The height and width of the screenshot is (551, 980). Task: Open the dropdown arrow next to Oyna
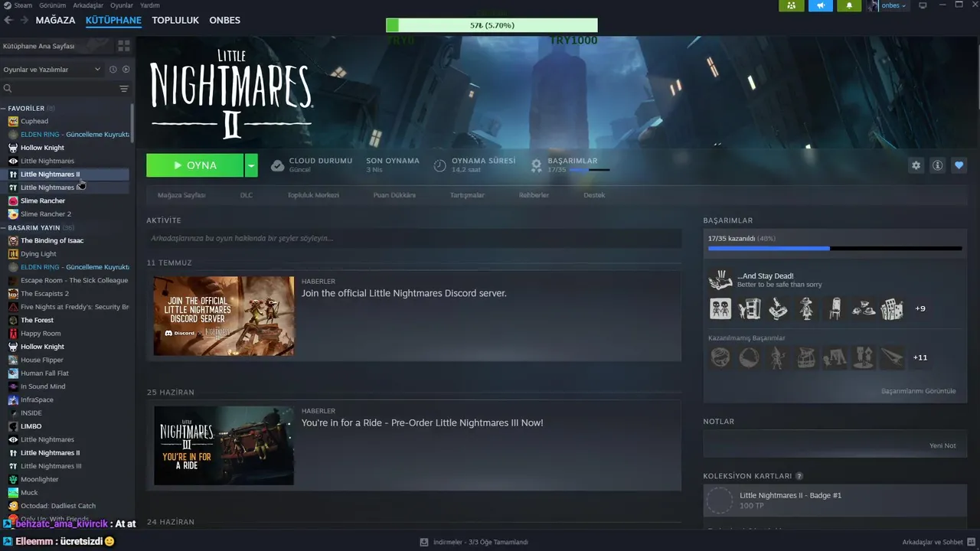click(251, 165)
